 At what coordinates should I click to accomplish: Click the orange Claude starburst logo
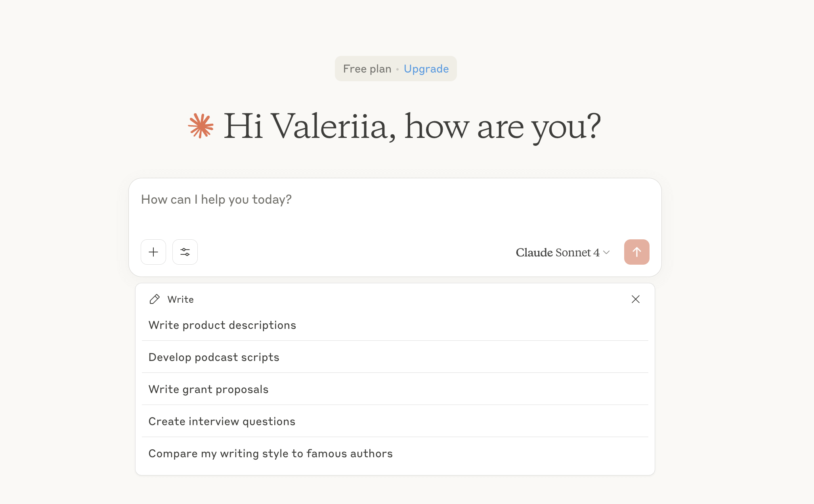[201, 126]
